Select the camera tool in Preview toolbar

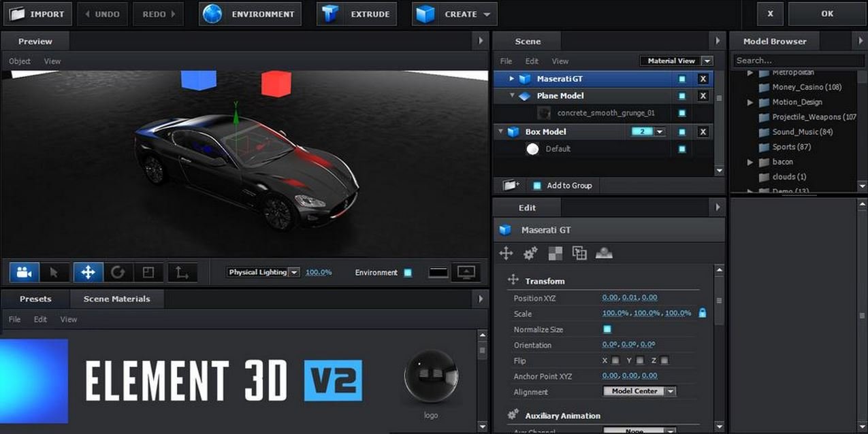click(x=24, y=273)
